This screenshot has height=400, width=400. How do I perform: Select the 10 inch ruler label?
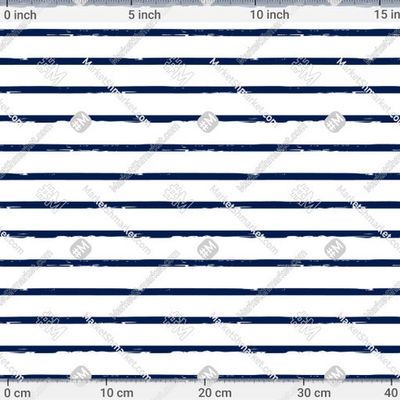[270, 15]
